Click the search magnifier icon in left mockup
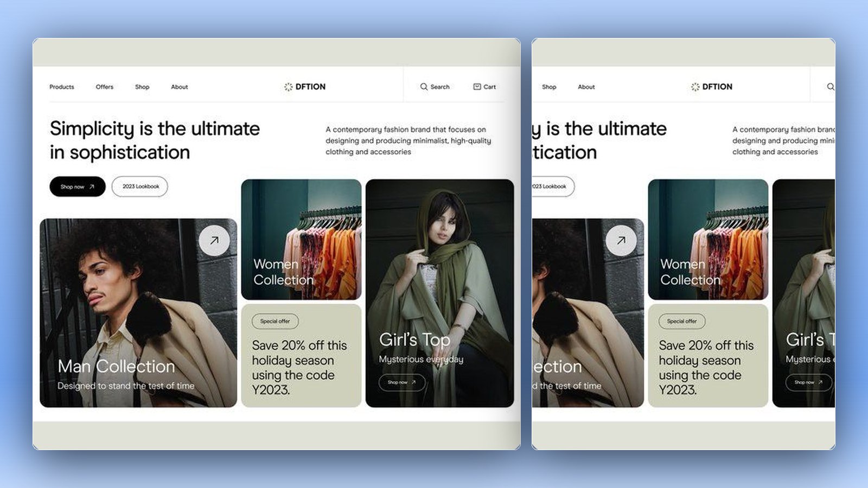The height and width of the screenshot is (488, 868). [x=424, y=87]
